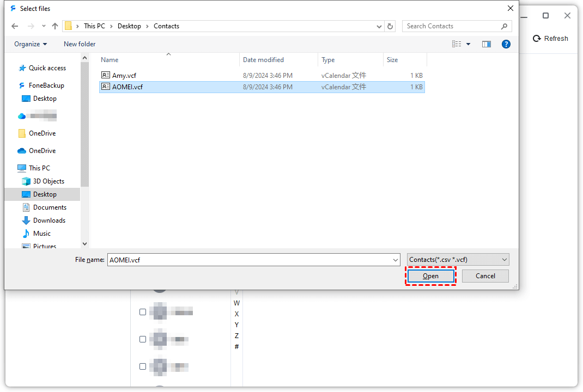
Task: Jump to letter Z in contact index
Action: click(236, 336)
